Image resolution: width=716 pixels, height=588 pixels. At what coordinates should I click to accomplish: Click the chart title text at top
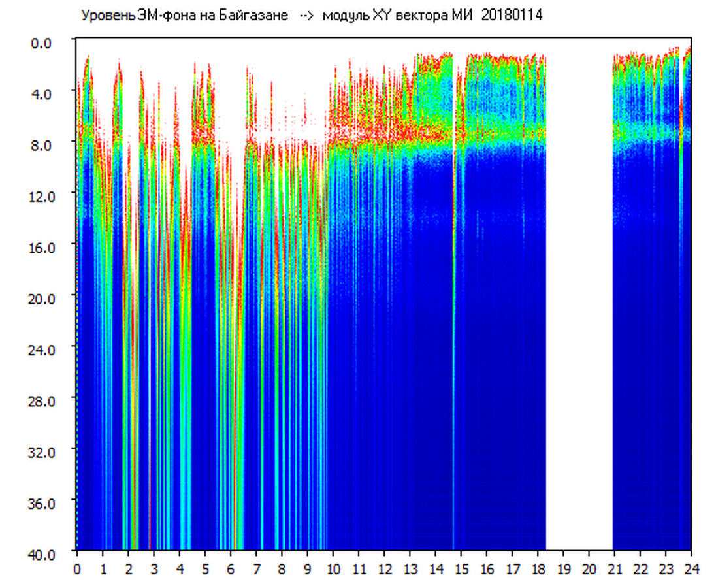pos(311,16)
